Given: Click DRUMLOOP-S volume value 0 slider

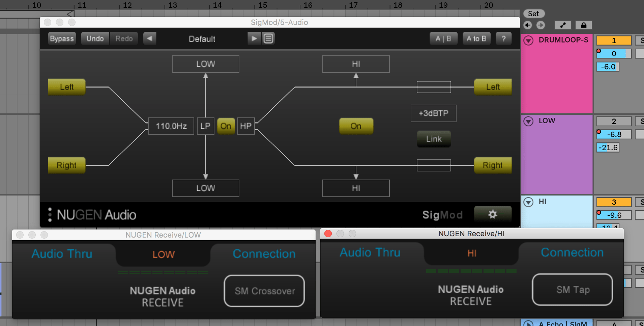Looking at the screenshot, I should [614, 54].
